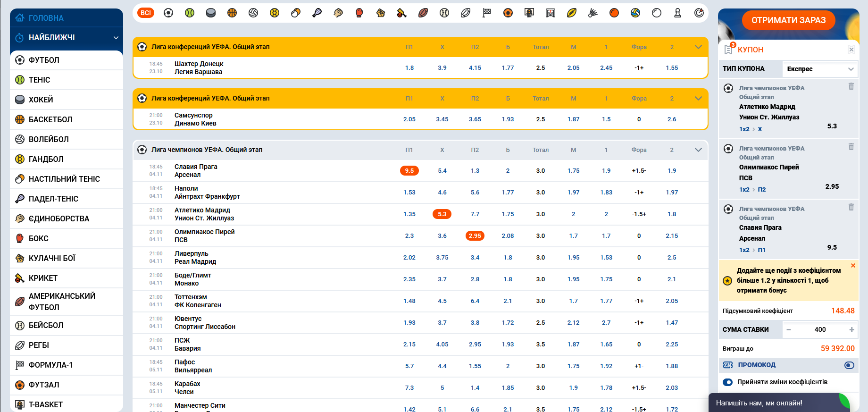
Task: Select БАСКЕТБОЛ from the sports sidebar
Action: (x=50, y=119)
